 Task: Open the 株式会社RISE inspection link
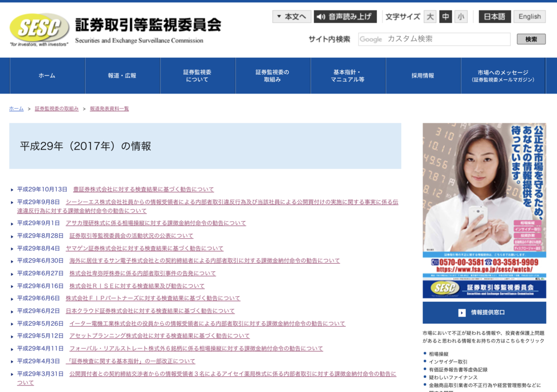[137, 286]
